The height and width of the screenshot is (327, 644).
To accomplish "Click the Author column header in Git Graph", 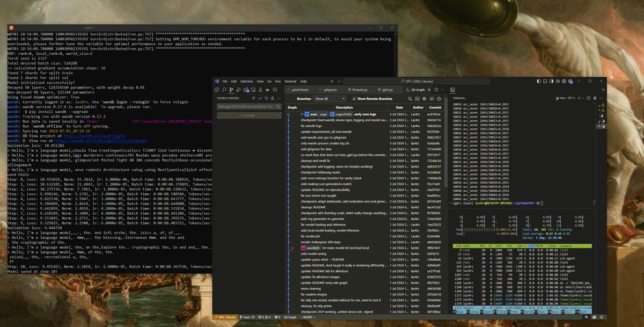I will coord(417,107).
